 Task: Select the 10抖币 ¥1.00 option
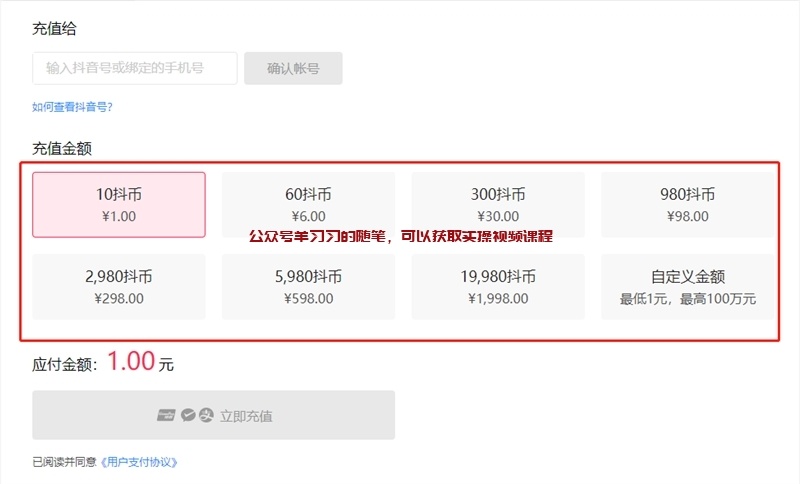click(x=119, y=204)
